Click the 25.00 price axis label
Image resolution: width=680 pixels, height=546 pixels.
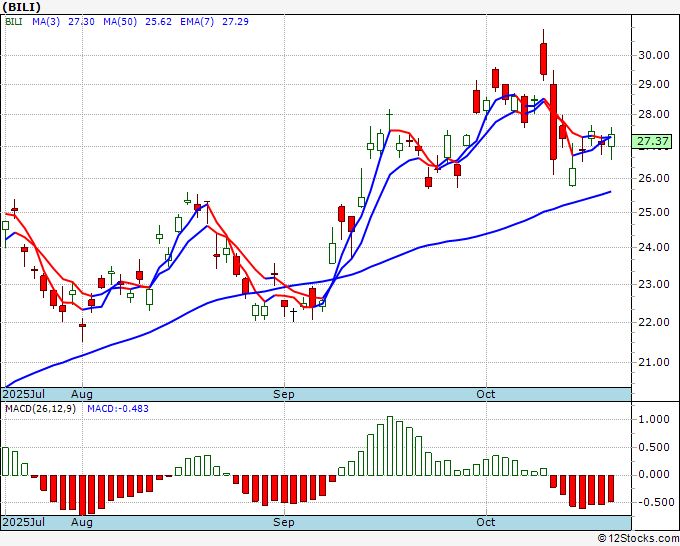(654, 213)
